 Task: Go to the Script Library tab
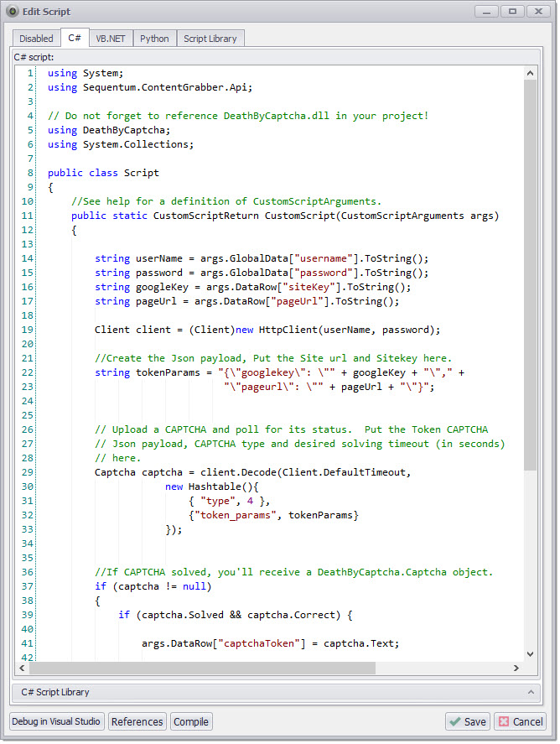210,39
